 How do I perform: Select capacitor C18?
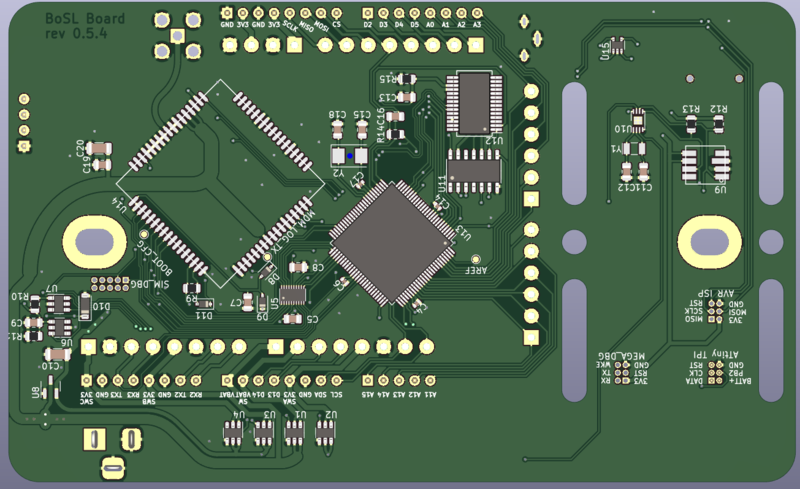337,130
